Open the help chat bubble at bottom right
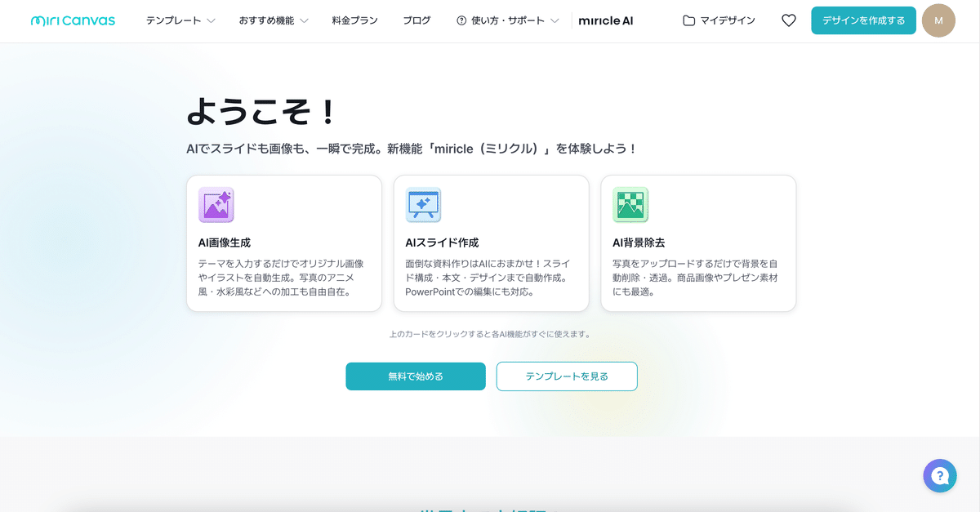 click(x=939, y=475)
